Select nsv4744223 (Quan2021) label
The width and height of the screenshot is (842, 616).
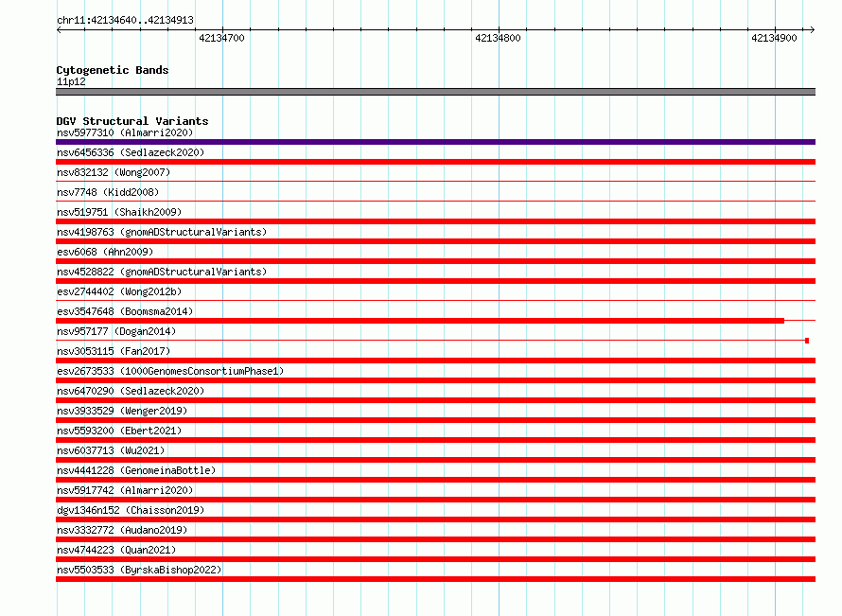[116, 550]
